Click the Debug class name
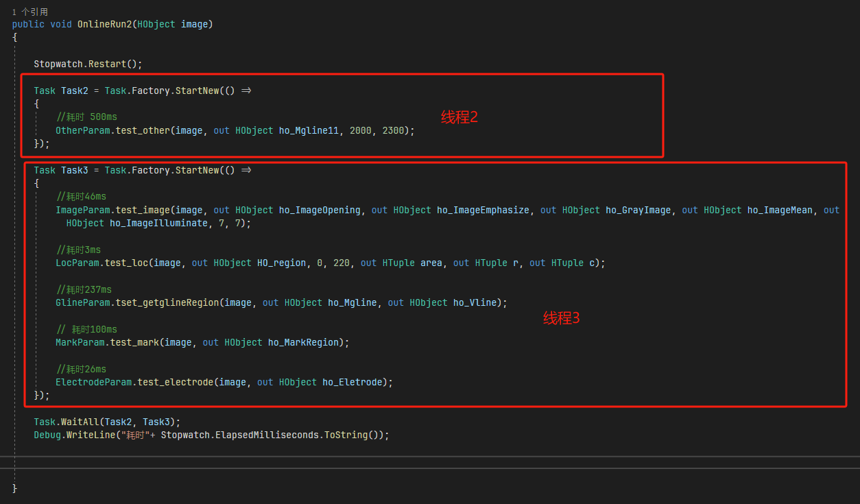860x504 pixels. [x=47, y=435]
